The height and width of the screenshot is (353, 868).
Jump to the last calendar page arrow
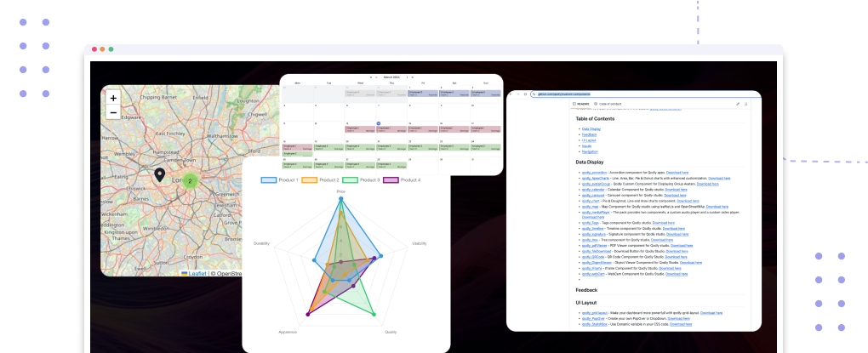pyautogui.click(x=413, y=77)
